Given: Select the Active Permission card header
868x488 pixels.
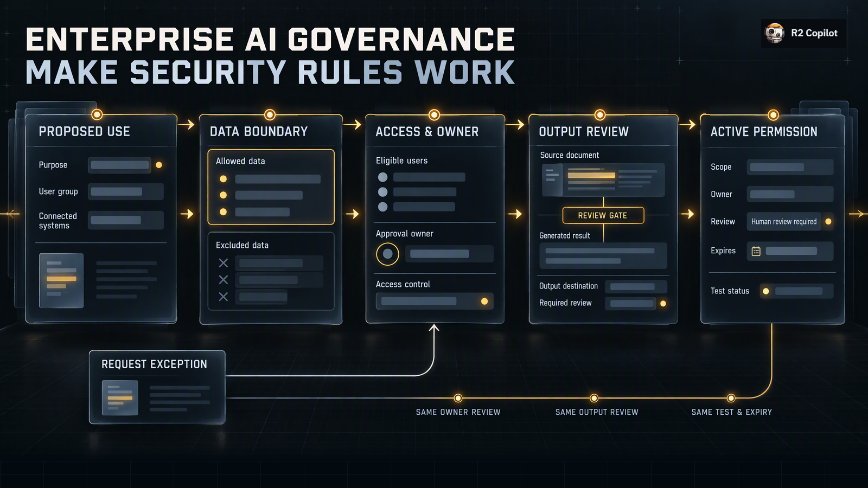Looking at the screenshot, I should pos(764,132).
